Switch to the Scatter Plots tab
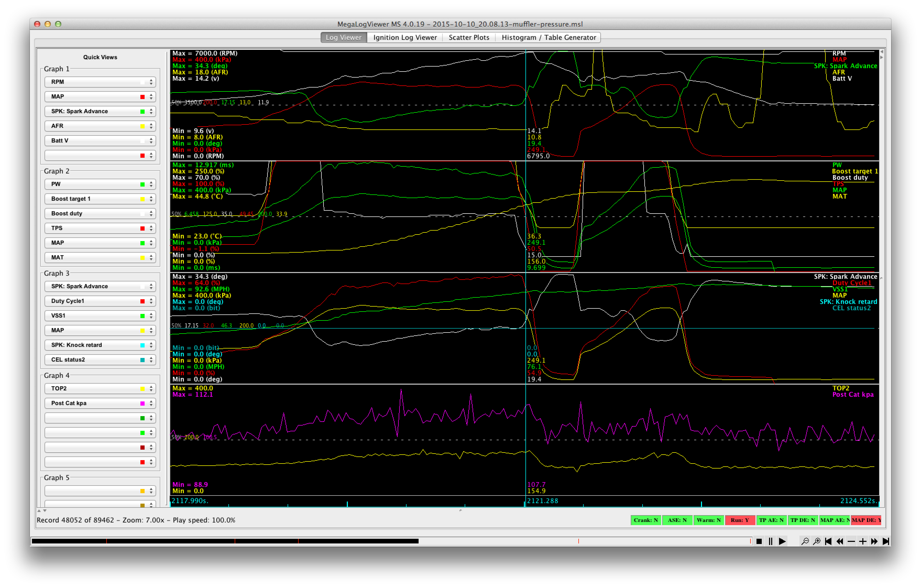Screen dimensions: 921x588 point(469,37)
